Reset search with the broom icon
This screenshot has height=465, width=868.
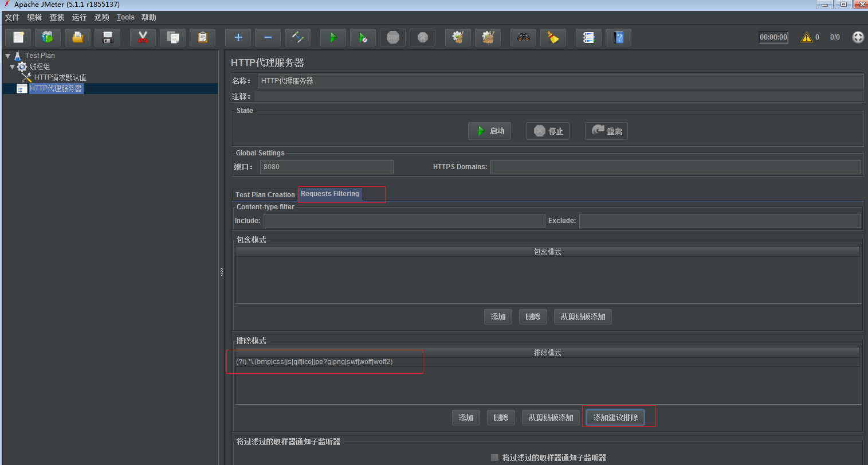553,37
